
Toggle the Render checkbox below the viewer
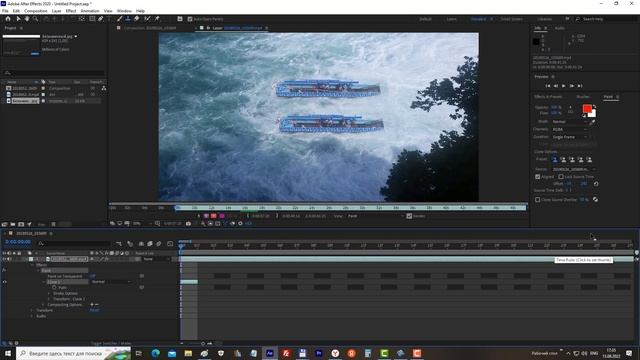click(x=409, y=216)
